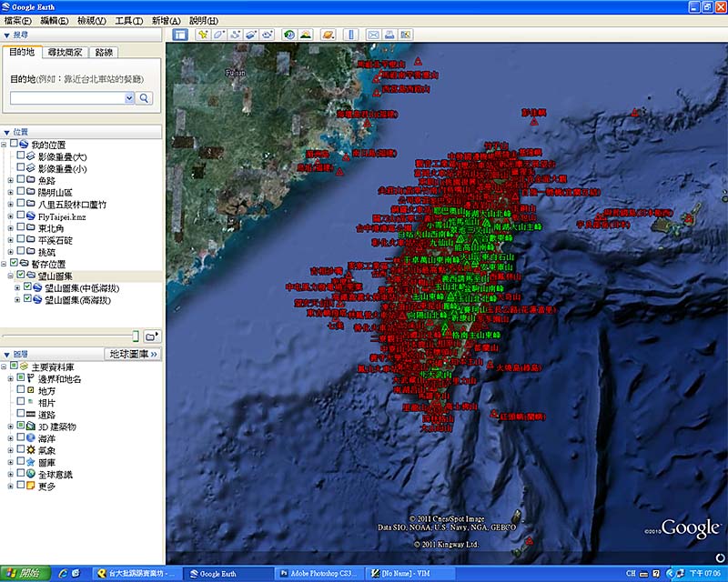Switch to the 尋找商家 tab
The width and height of the screenshot is (728, 582).
pos(65,53)
